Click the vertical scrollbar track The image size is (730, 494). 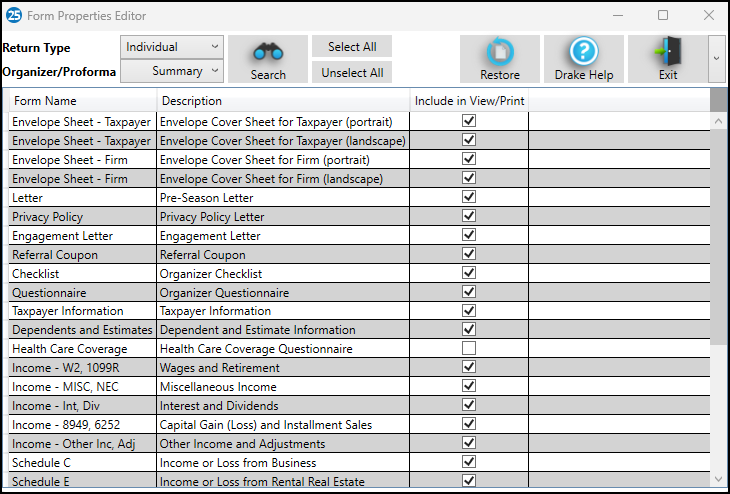pyautogui.click(x=718, y=400)
